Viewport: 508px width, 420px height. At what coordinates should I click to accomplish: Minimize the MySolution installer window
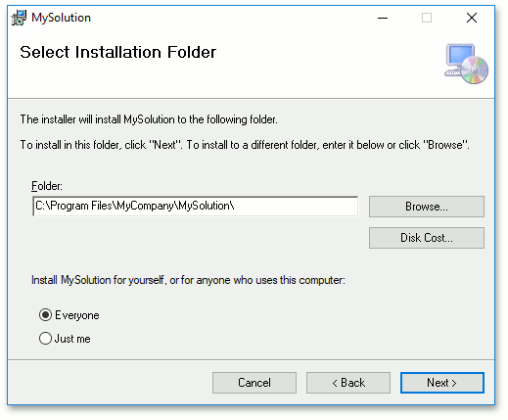click(383, 18)
